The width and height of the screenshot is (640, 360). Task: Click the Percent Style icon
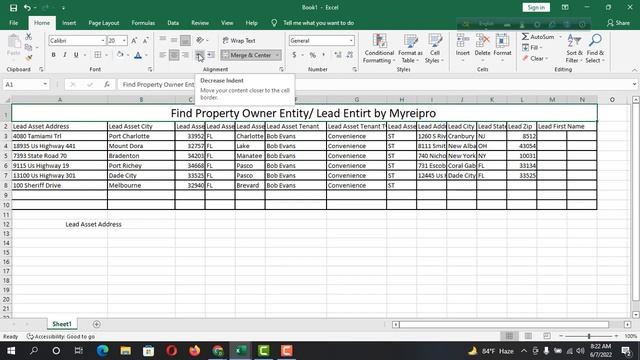[313, 55]
